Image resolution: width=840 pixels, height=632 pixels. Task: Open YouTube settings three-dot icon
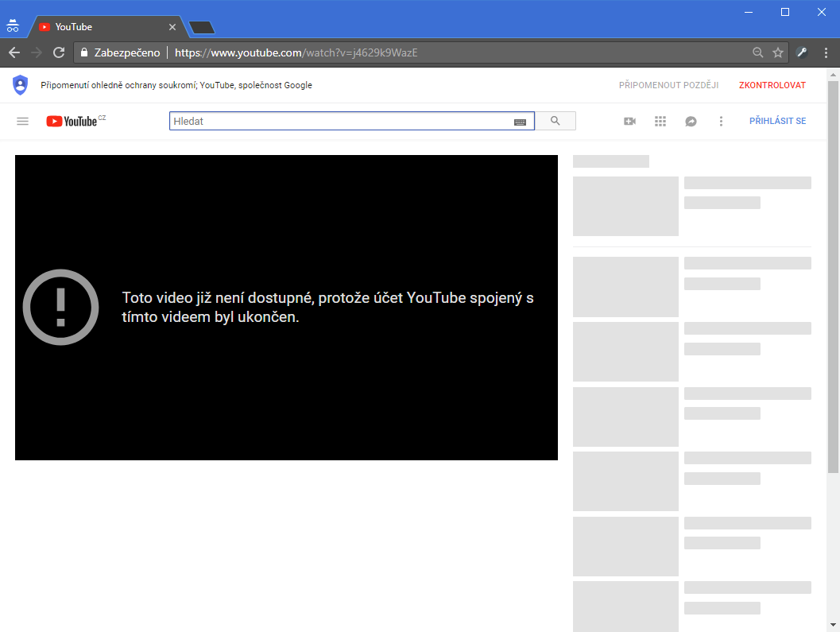721,121
